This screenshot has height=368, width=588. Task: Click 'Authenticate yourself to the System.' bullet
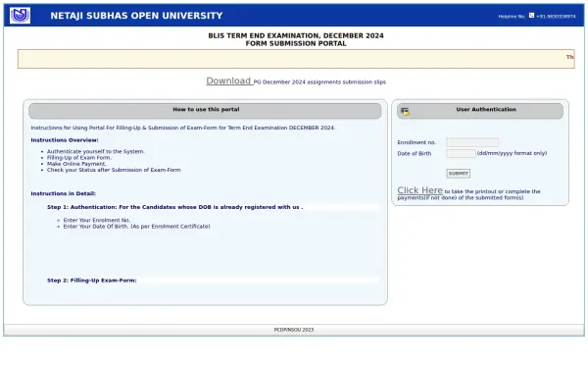pos(96,151)
